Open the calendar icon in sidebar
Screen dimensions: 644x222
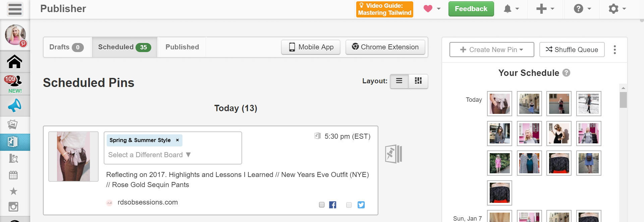(x=13, y=175)
